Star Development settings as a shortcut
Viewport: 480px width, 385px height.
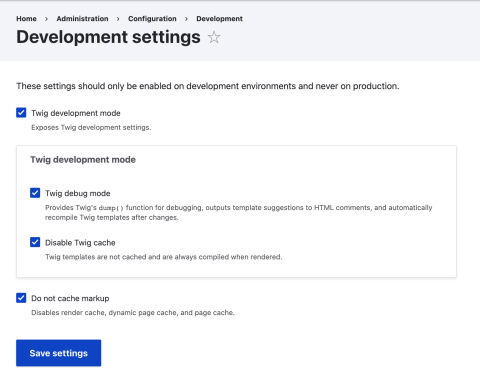(214, 37)
